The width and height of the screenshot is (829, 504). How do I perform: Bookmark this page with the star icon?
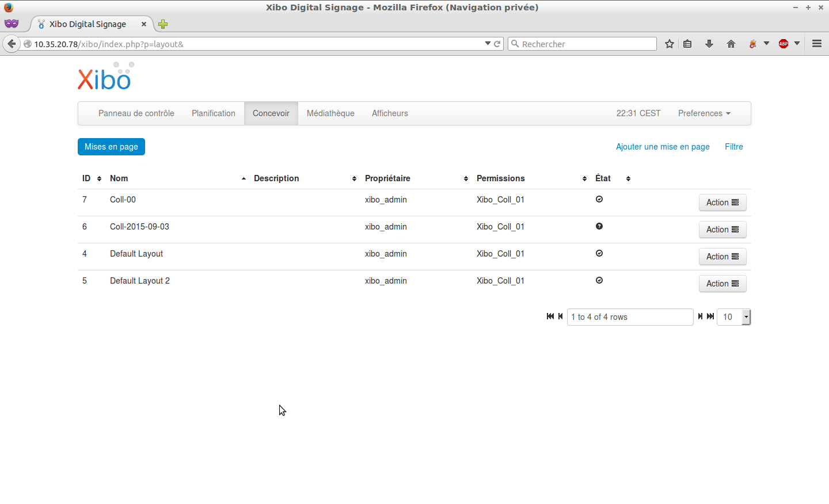click(669, 44)
